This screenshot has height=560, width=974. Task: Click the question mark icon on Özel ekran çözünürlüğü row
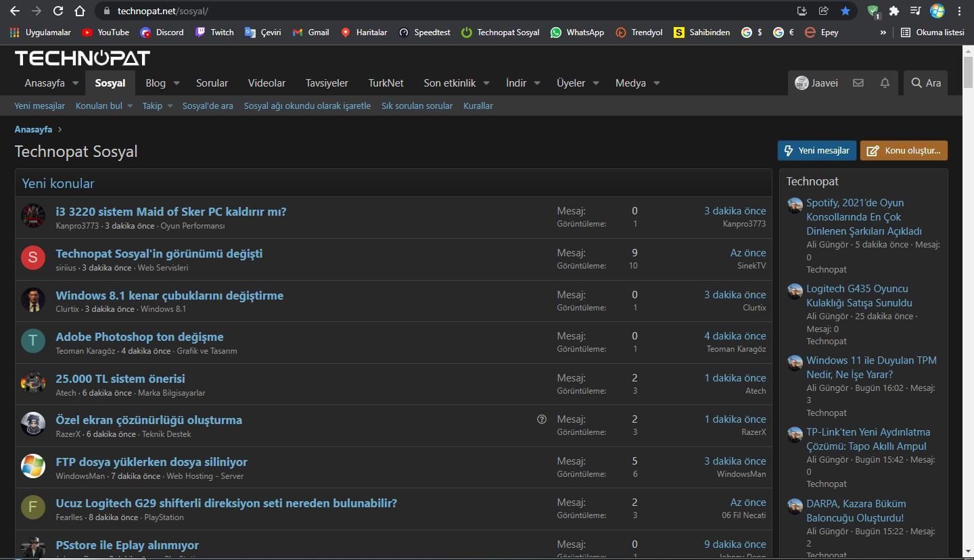(x=541, y=419)
